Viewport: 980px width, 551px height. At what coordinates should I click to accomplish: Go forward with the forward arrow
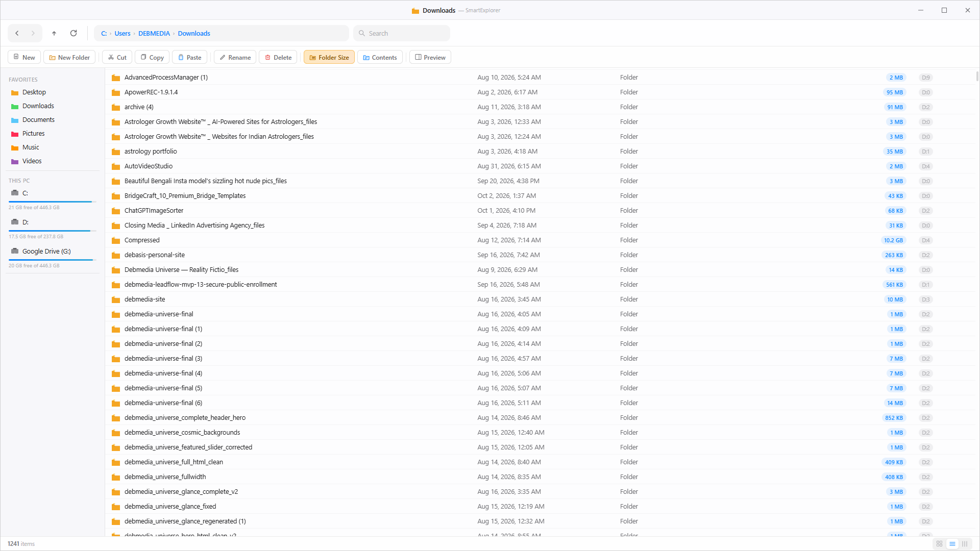(x=33, y=33)
